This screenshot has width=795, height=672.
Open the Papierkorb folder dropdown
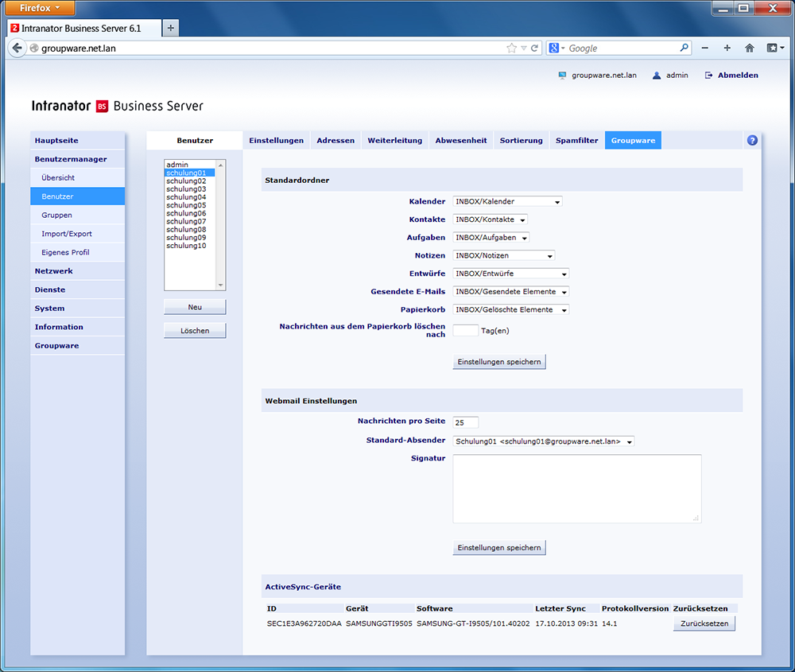510,310
